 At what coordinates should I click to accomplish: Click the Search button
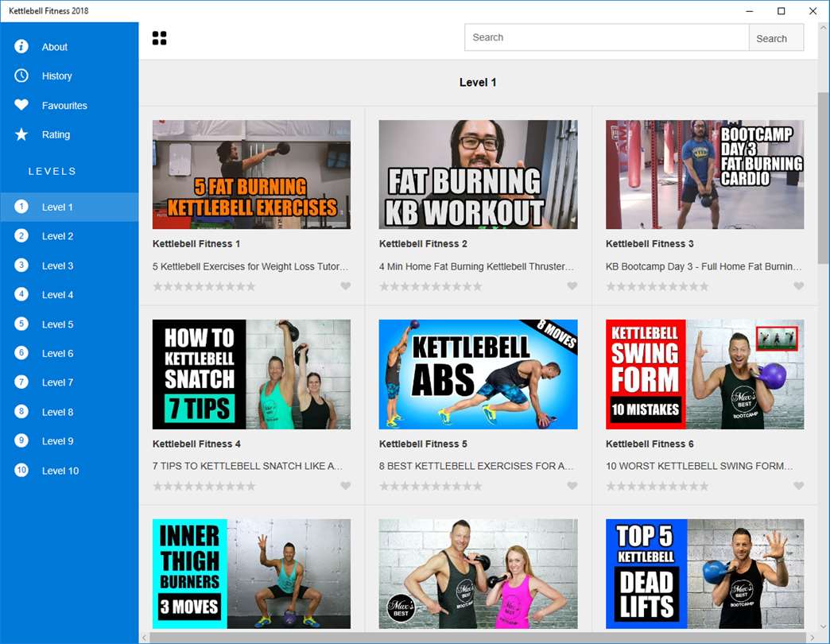776,38
